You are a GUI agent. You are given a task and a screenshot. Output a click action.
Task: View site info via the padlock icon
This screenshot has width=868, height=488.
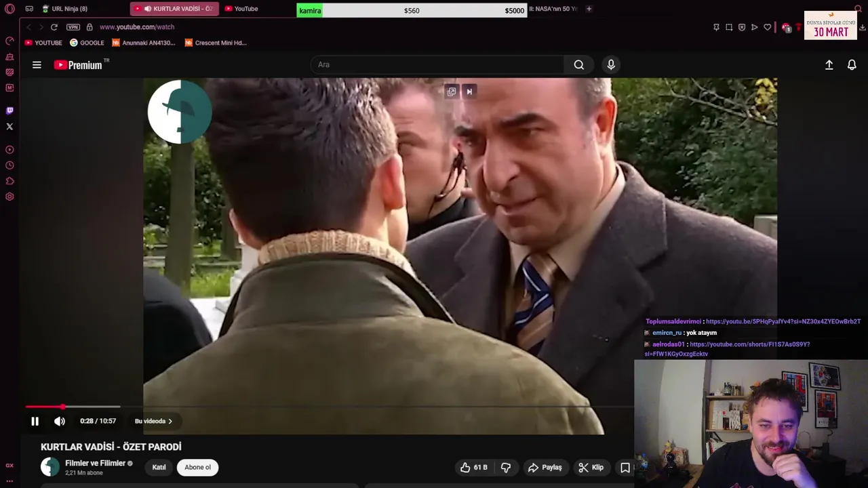(x=90, y=27)
